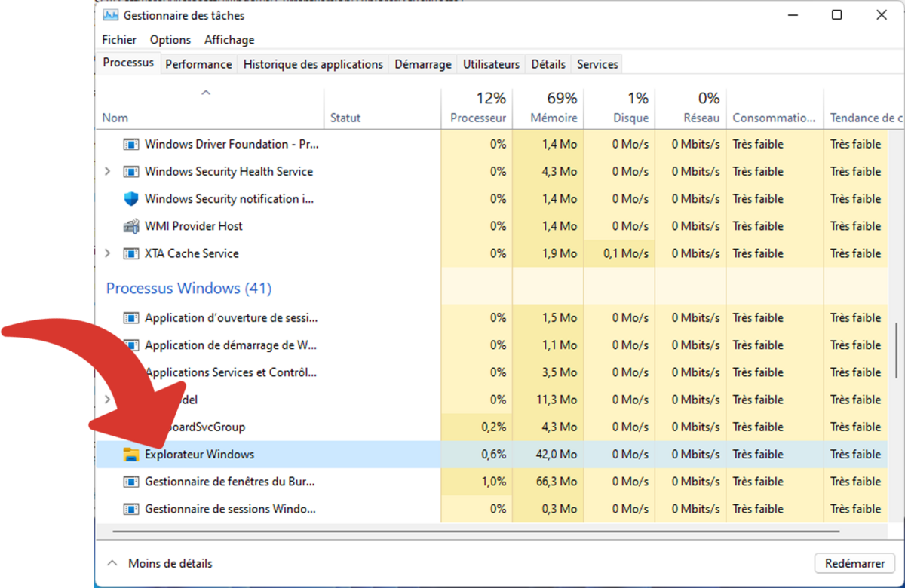
Task: Click the 1,0% processor value
Action: click(x=493, y=481)
